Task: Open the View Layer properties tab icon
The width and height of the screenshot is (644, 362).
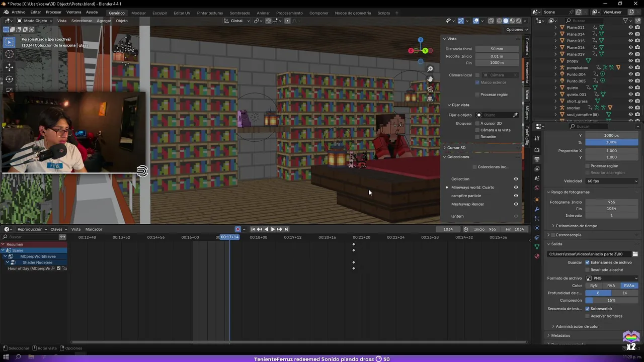Action: [x=537, y=169]
